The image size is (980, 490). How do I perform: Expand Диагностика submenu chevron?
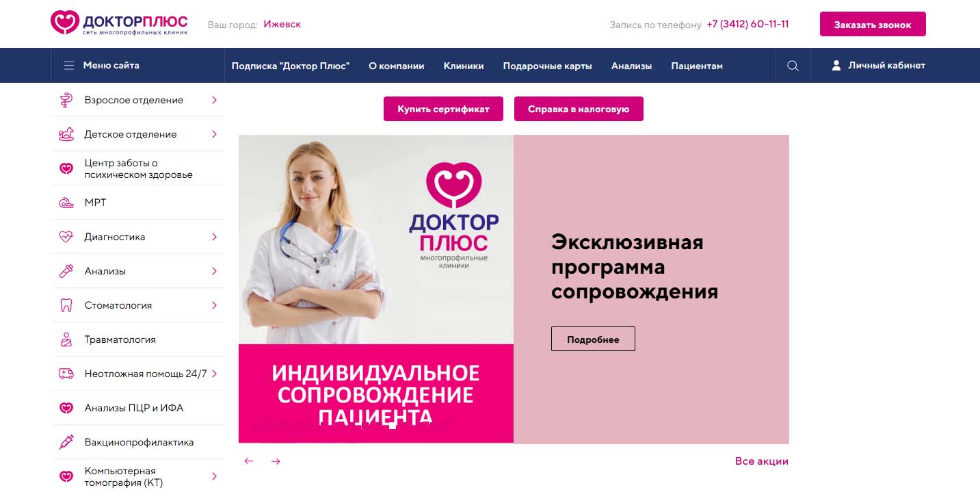214,237
